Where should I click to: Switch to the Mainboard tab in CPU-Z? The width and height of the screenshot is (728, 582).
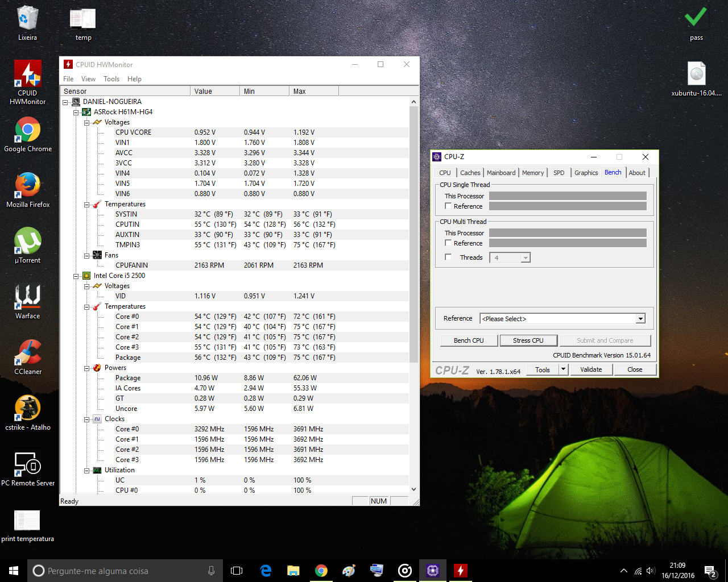(x=501, y=173)
